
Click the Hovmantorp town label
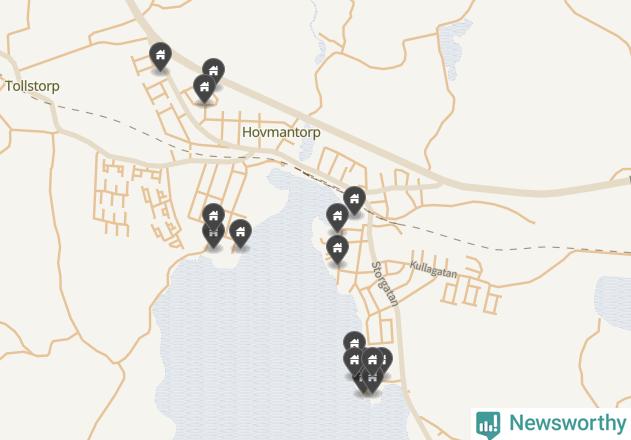coord(281,132)
